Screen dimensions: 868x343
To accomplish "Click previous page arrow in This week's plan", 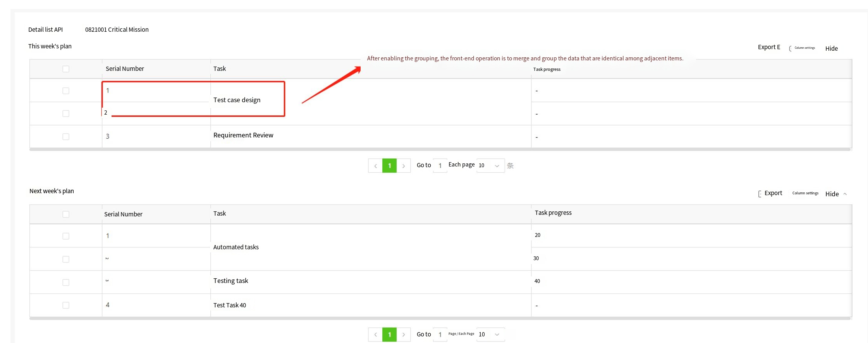I will [375, 166].
